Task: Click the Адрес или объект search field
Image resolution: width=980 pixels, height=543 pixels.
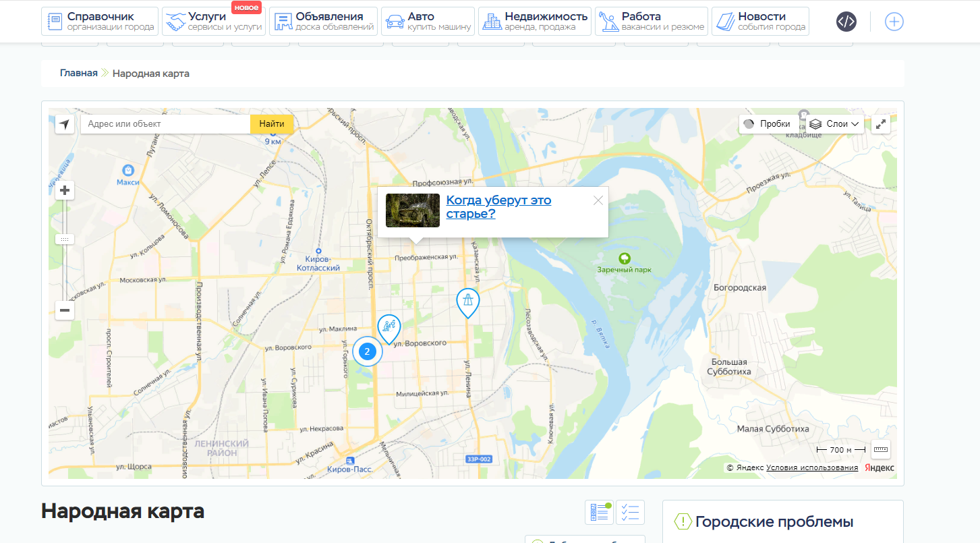Action: (165, 124)
